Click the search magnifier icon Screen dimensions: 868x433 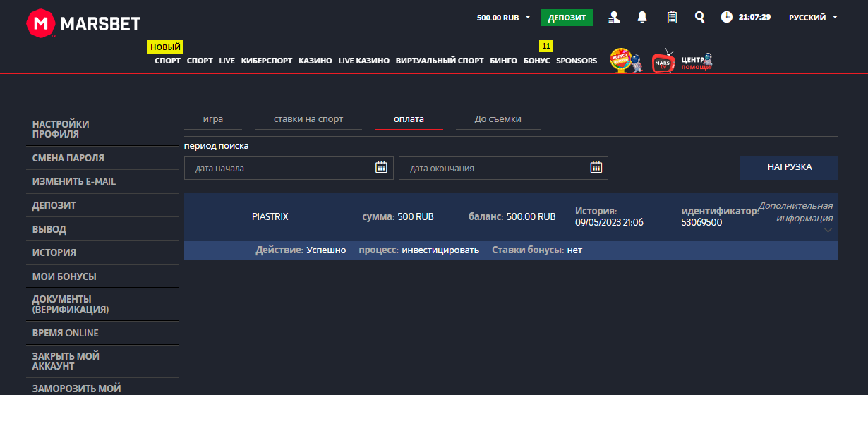pos(699,18)
